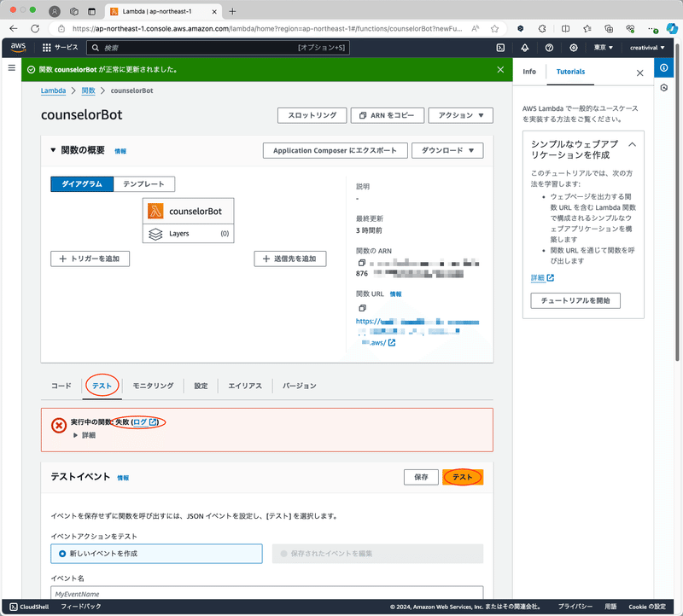Open the 東京 region selector
The width and height of the screenshot is (683, 616).
[x=603, y=48]
